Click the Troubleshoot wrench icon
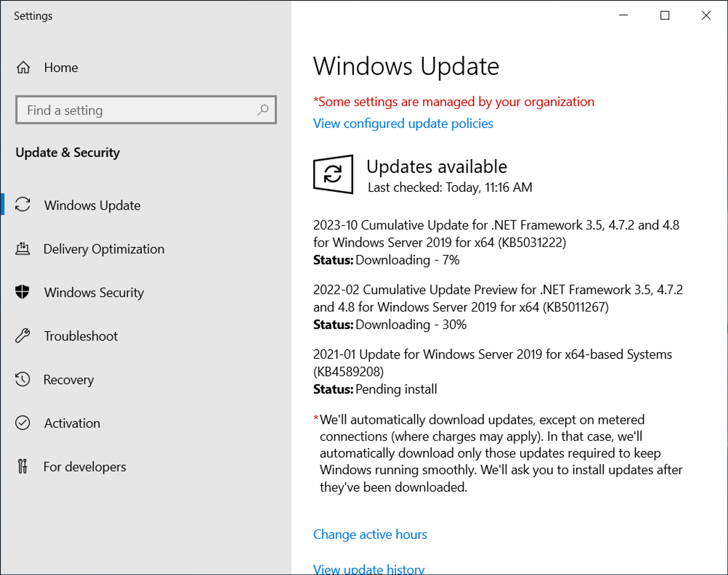The image size is (728, 575). point(23,336)
